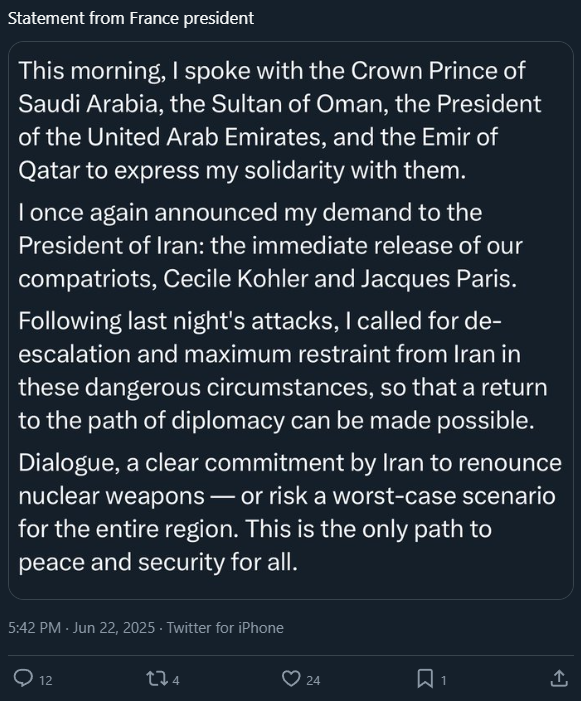Click the paragraph beginning 'Following last night's attacks'
This screenshot has height=701, width=581.
(283, 371)
